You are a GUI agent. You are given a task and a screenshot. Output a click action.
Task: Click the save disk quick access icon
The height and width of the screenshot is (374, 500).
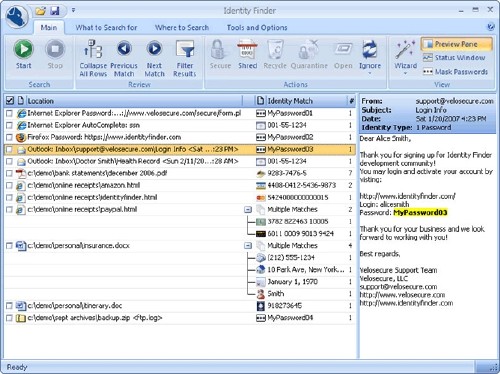54,11
